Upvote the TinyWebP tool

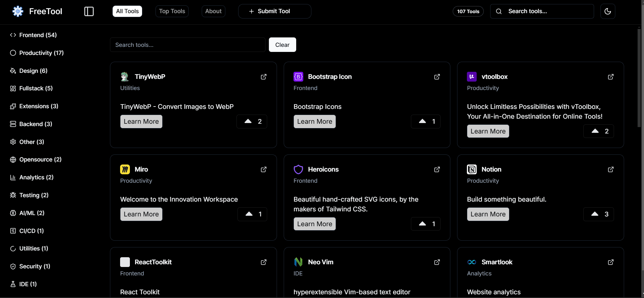252,121
